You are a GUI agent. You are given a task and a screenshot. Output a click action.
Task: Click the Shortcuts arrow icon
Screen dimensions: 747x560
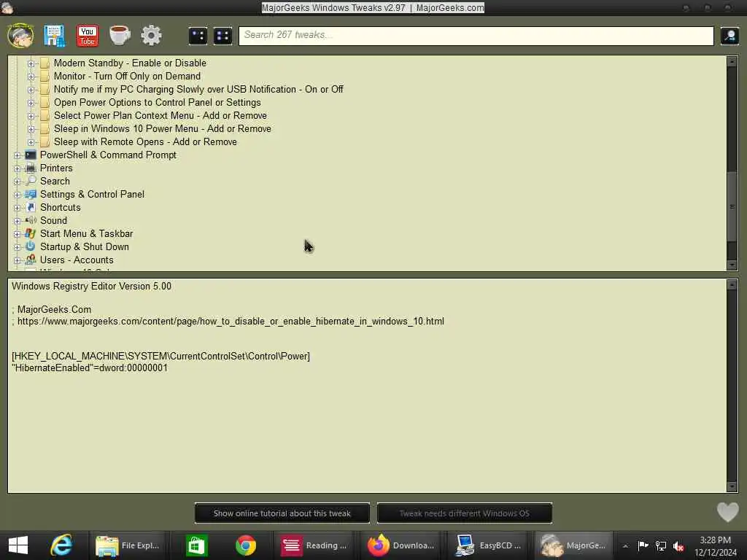tap(31, 207)
